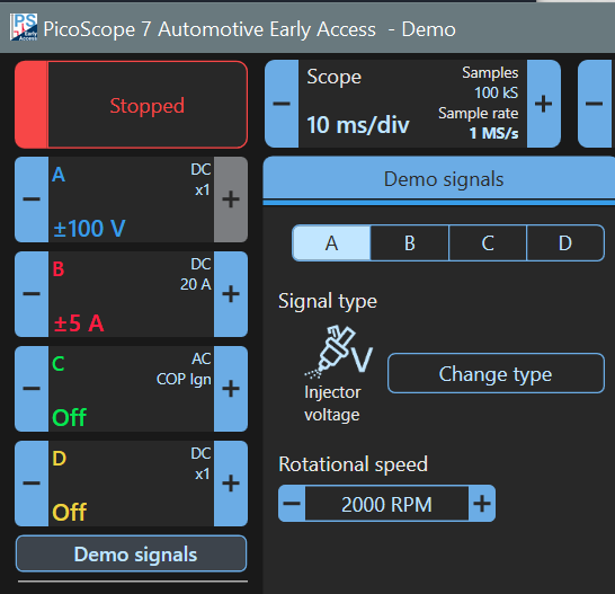Decrease Channel D range
The image size is (615, 594).
[x=31, y=483]
